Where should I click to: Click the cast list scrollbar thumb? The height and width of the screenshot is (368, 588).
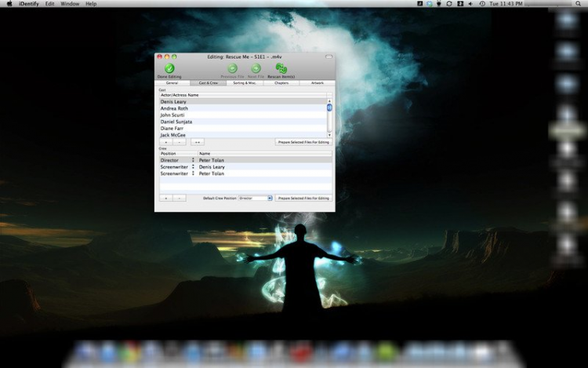point(329,107)
